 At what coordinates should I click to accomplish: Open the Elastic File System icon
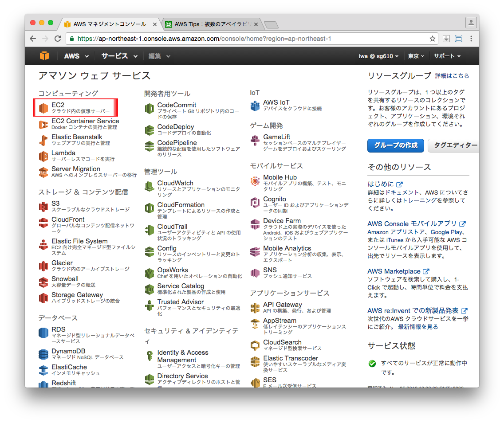pos(43,245)
